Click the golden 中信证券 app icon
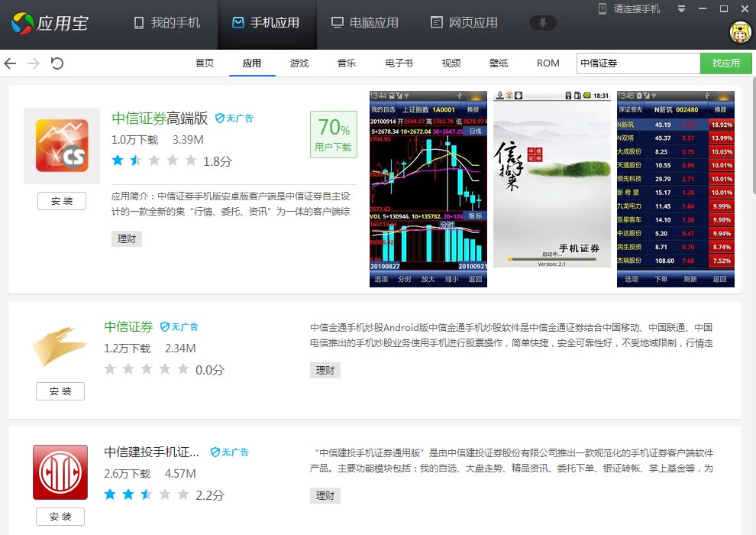The height and width of the screenshot is (535, 756). pos(60,347)
